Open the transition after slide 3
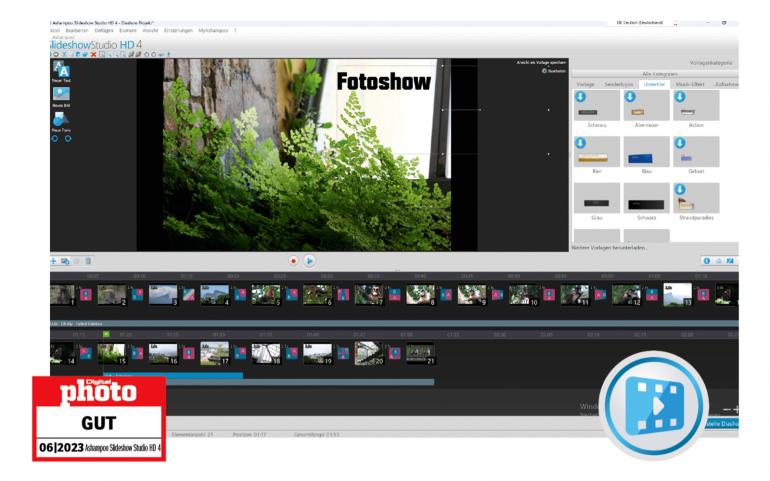 [x=189, y=295]
